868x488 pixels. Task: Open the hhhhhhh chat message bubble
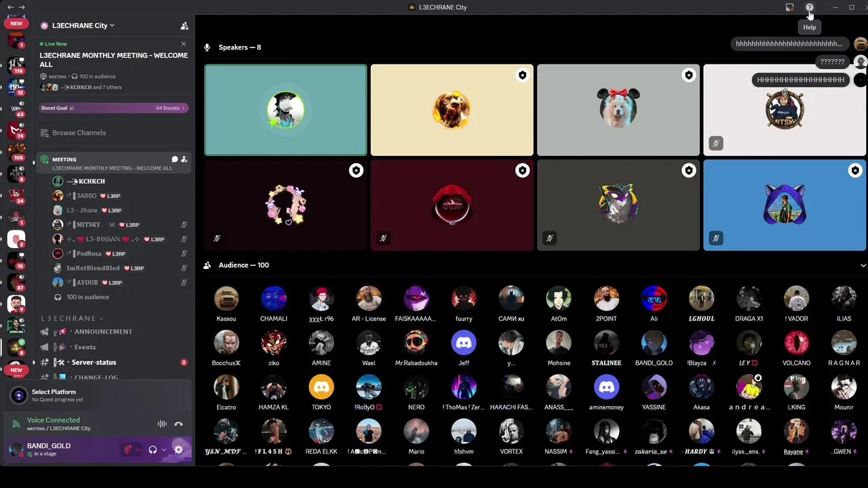789,43
